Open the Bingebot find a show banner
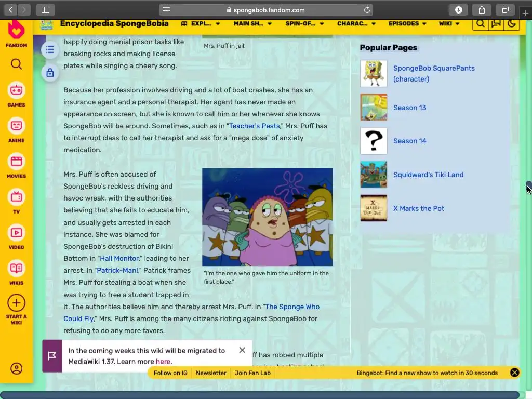532x399 pixels. click(x=427, y=373)
